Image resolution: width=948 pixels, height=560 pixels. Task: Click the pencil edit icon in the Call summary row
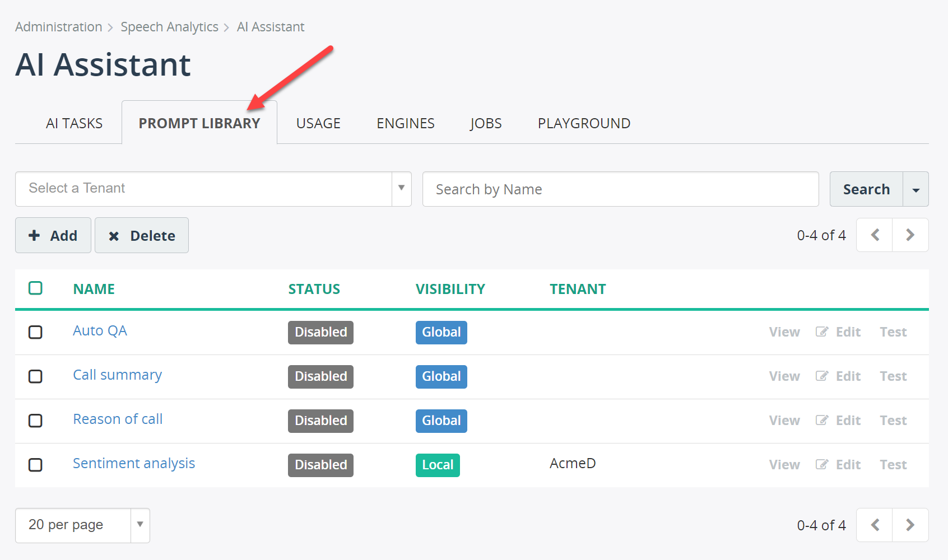tap(822, 376)
